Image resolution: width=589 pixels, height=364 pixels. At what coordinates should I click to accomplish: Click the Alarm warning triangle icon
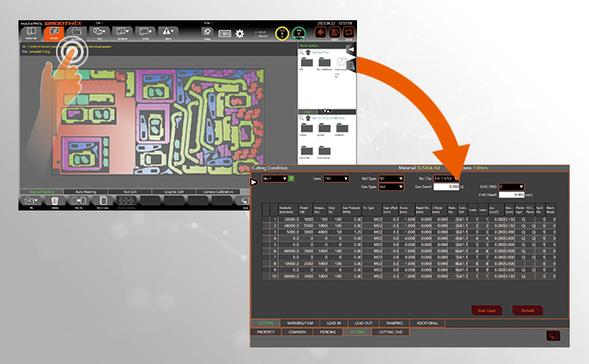(167, 33)
